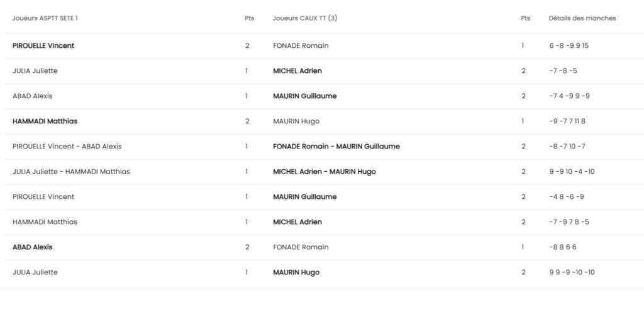644x309 pixels.
Task: Open the JULIA Juliette - HAMMADI Matthias doubles entry
Action: point(71,172)
